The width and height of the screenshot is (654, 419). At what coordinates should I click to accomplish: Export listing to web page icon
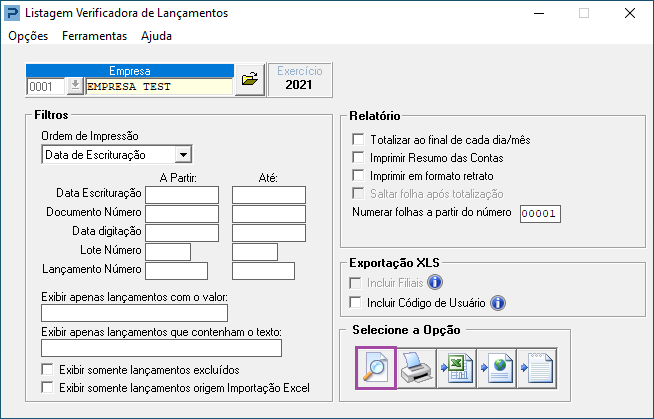497,368
